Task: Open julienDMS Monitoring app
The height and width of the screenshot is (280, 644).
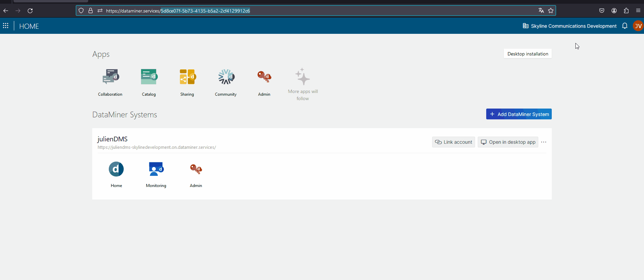Action: point(156,174)
